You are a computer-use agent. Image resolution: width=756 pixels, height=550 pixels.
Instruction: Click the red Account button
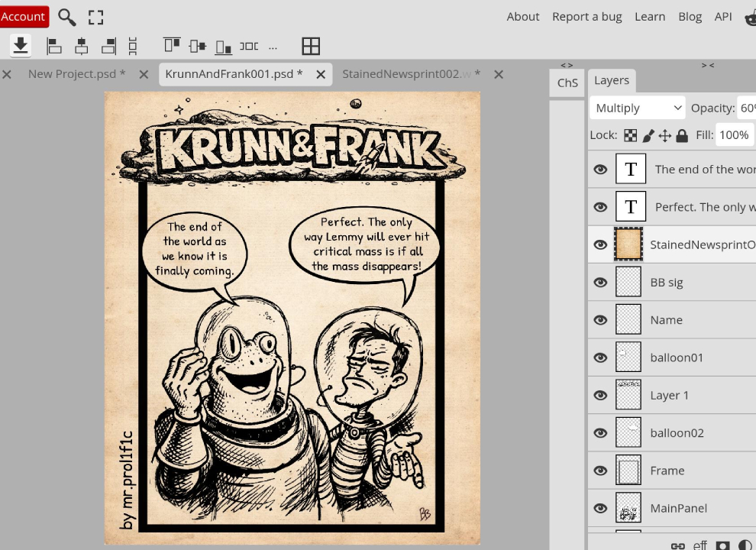24,17
